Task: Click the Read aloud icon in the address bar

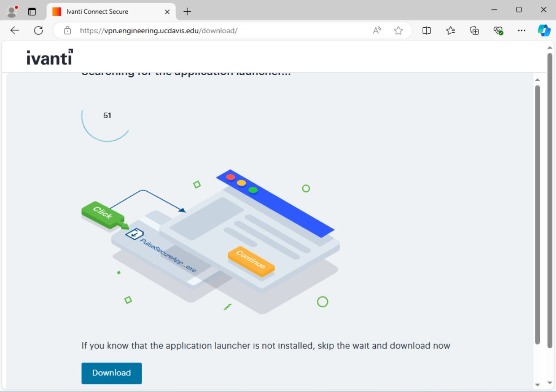Action: coord(377,30)
